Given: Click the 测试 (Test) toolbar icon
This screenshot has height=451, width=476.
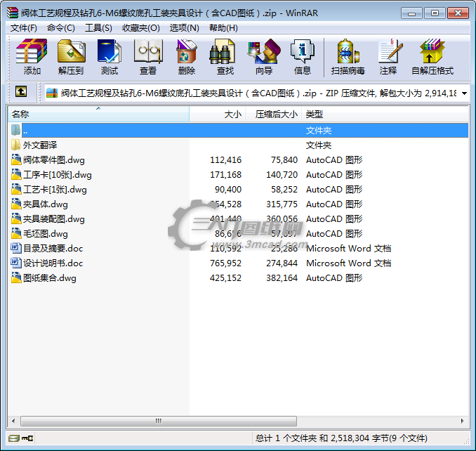Looking at the screenshot, I should click(110, 51).
